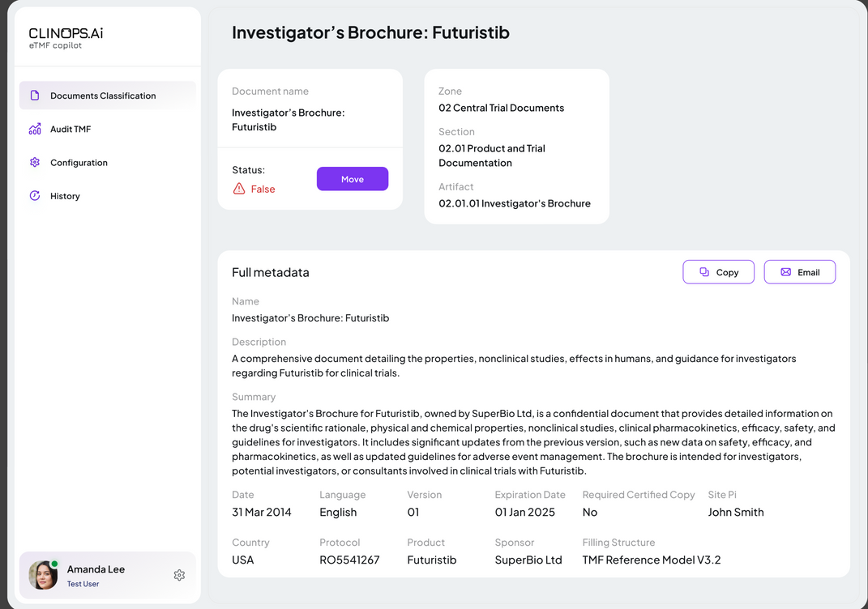Viewport: 868px width, 609px height.
Task: Click the Documents Classification file icon
Action: pyautogui.click(x=35, y=96)
